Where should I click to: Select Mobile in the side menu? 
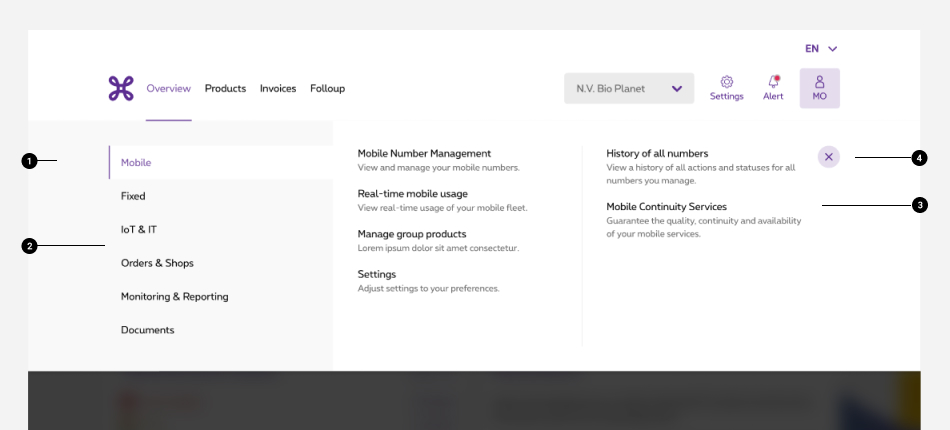click(136, 162)
